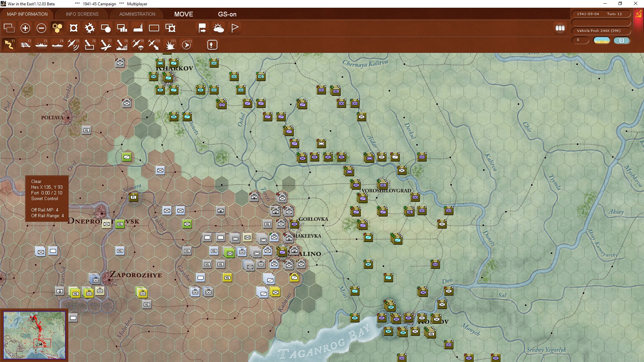Viewport: 644px width, 362px height.
Task: Click the up-arrow box icon
Action: click(212, 45)
